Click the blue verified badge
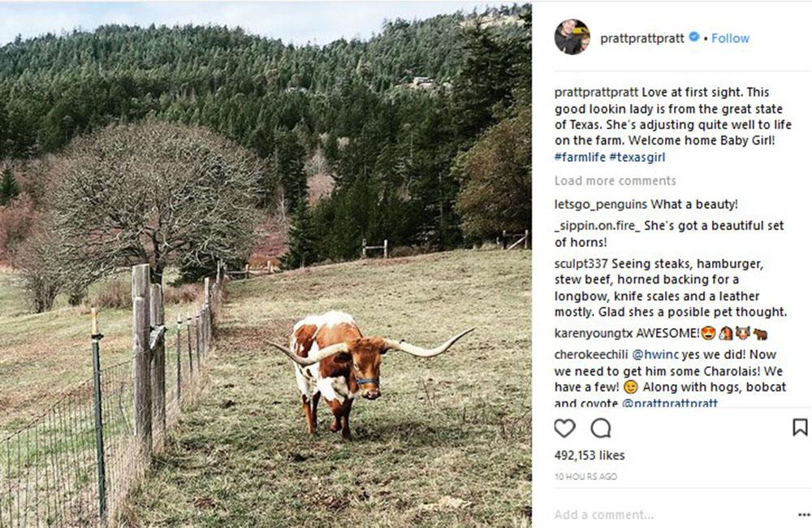Screen dimensions: 812x528 [694, 37]
